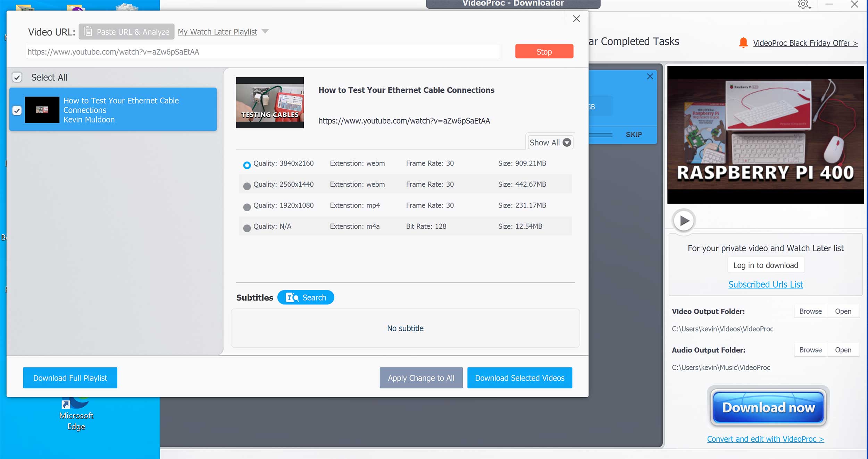Click Log in to download
Screen dimensions: 868x459
tap(766, 265)
